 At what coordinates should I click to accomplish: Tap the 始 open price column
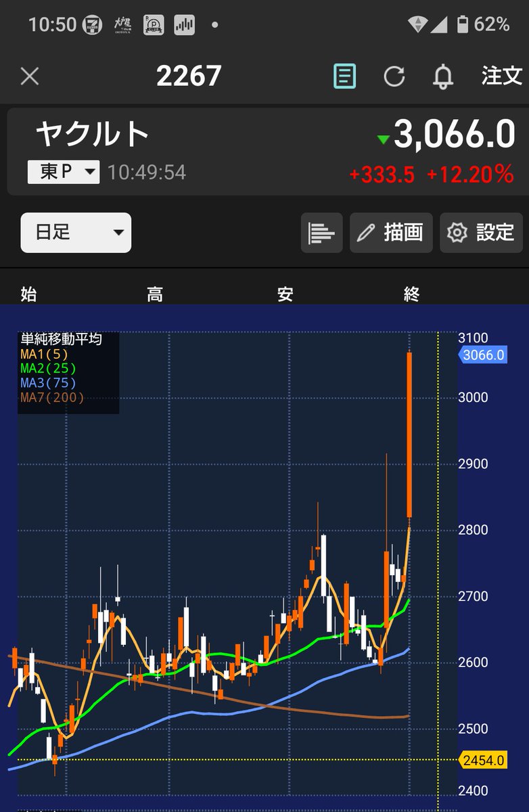pos(28,294)
